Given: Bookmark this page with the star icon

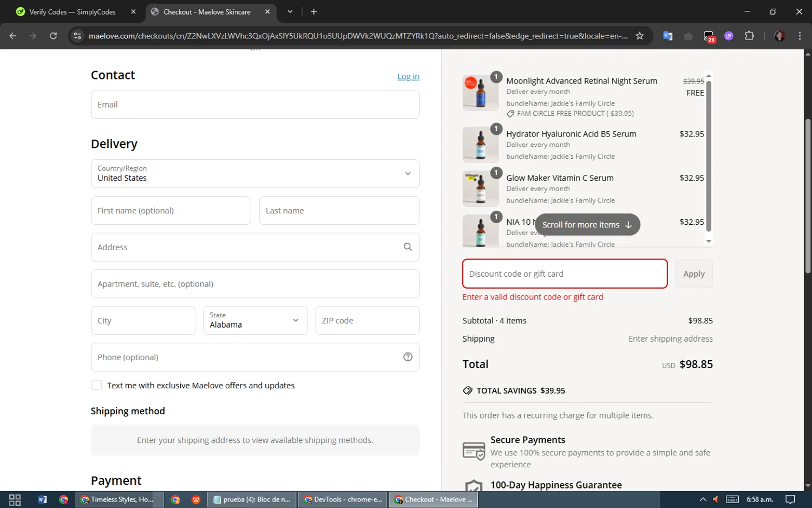Looking at the screenshot, I should click(x=639, y=36).
